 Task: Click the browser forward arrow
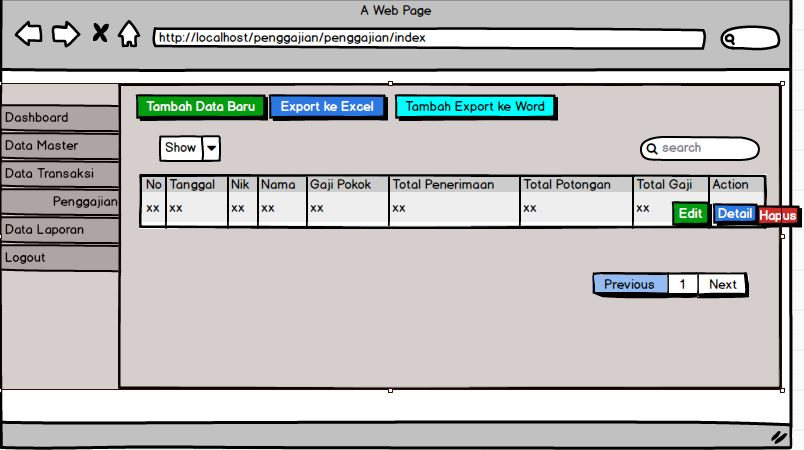pyautogui.click(x=66, y=34)
